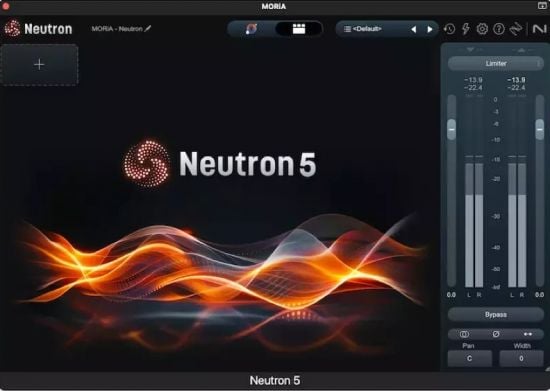Switch to the detailed modules view

click(299, 29)
